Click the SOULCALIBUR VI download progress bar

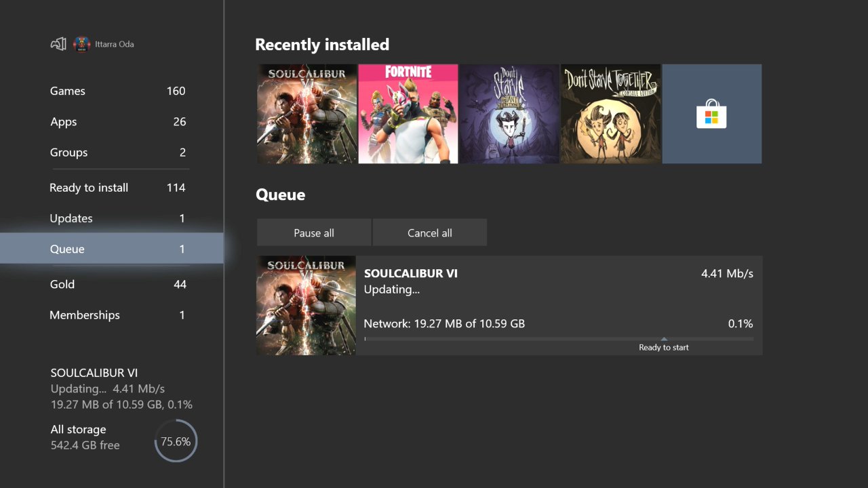(559, 338)
